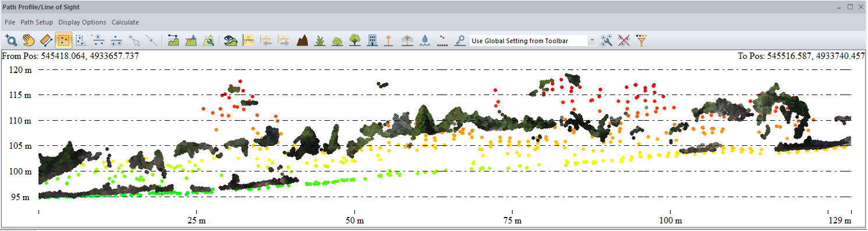Click the terrain cut-and-fill mountain icon
868x231 pixels.
190,40
